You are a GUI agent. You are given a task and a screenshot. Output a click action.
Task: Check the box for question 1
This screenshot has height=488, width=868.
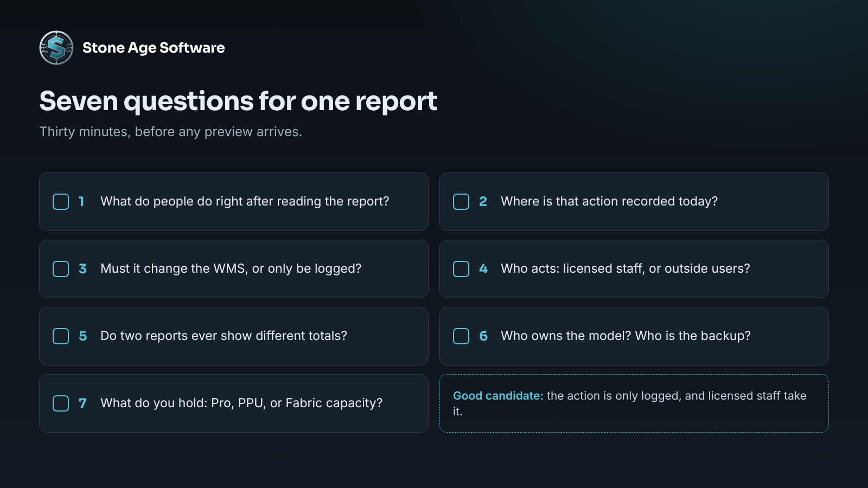(61, 202)
